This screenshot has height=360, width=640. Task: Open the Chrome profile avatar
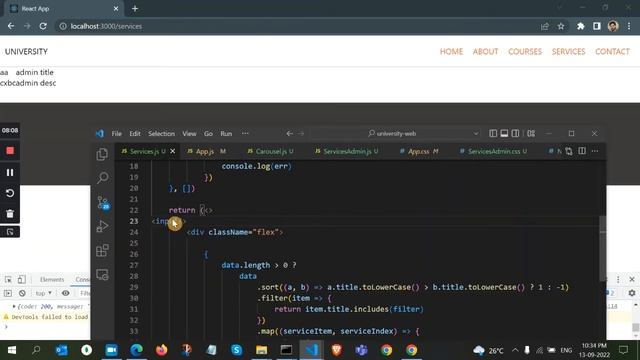(613, 26)
